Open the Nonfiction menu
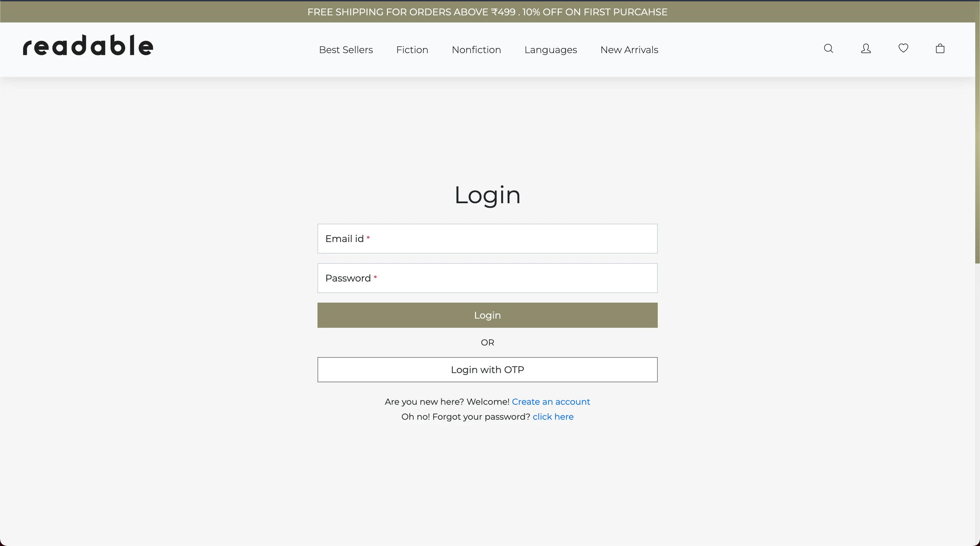This screenshot has height=546, width=980. 476,50
